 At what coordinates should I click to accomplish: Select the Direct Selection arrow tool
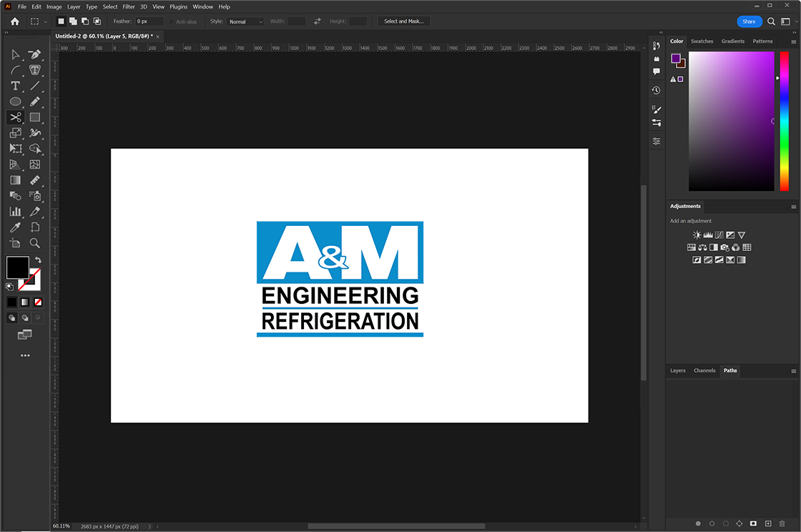(15, 54)
